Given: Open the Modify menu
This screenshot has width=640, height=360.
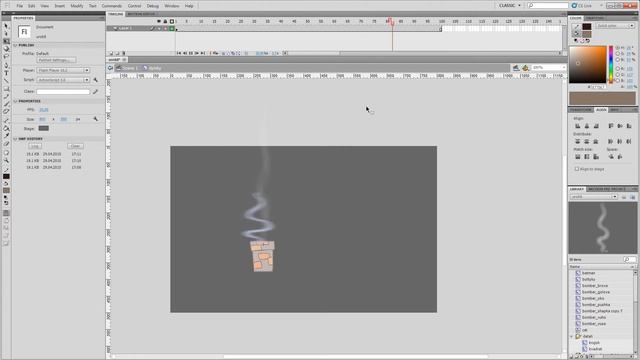Looking at the screenshot, I should 77,6.
